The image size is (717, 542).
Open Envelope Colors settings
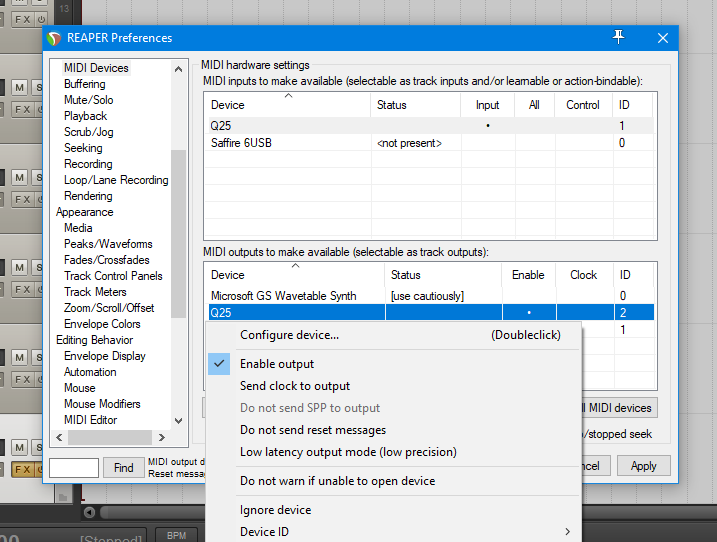(102, 324)
